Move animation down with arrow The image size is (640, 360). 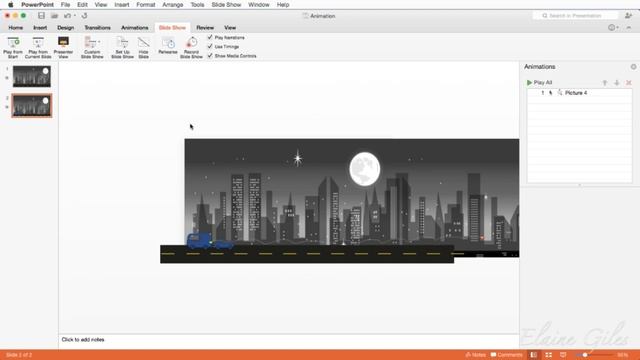[x=617, y=82]
